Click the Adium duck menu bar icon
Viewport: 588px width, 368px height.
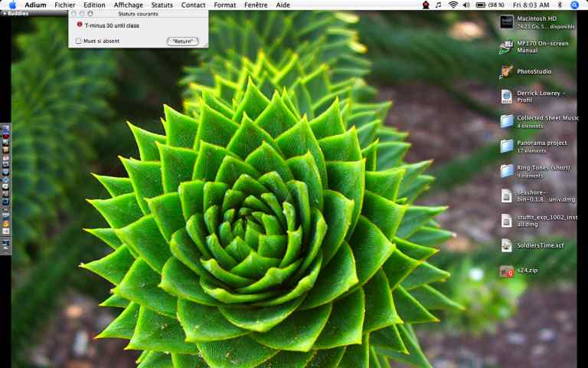(426, 5)
